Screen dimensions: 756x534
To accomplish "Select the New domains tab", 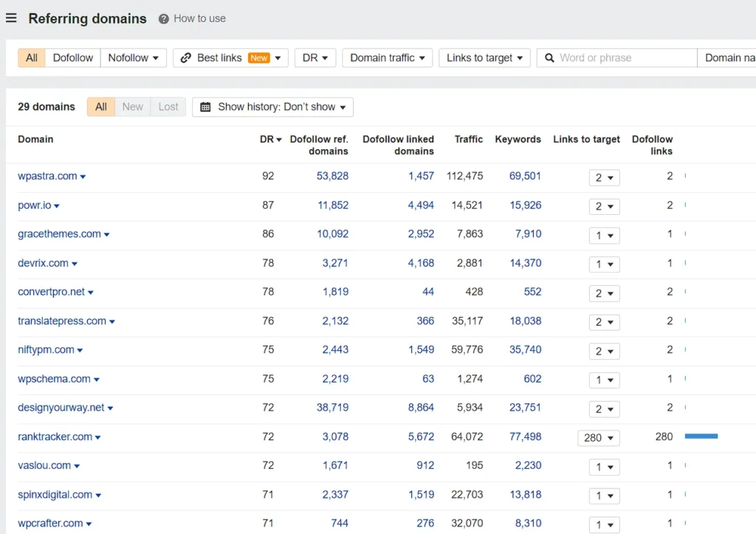I will [133, 106].
